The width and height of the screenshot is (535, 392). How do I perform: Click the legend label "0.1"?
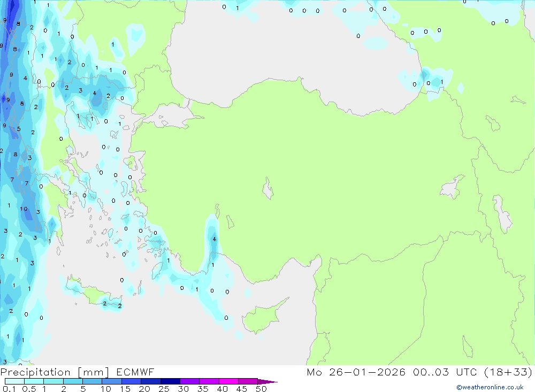9,389
